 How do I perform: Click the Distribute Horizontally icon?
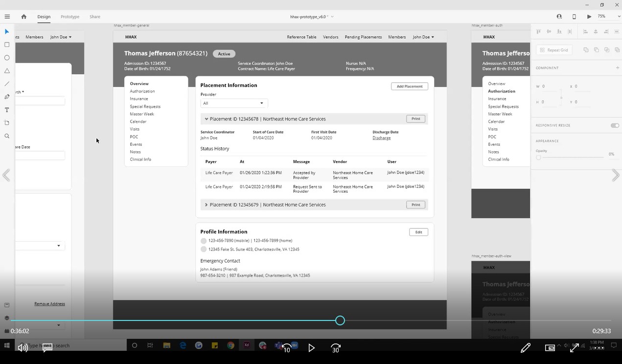570,32
